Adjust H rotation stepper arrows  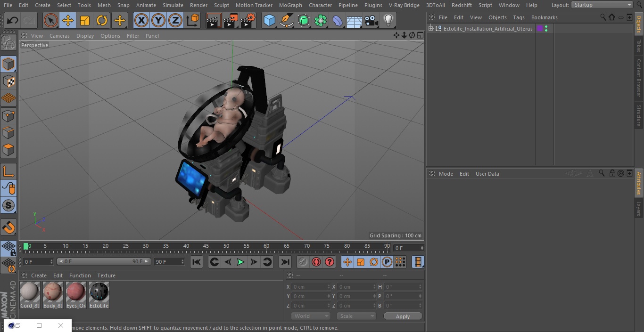pyautogui.click(x=421, y=287)
